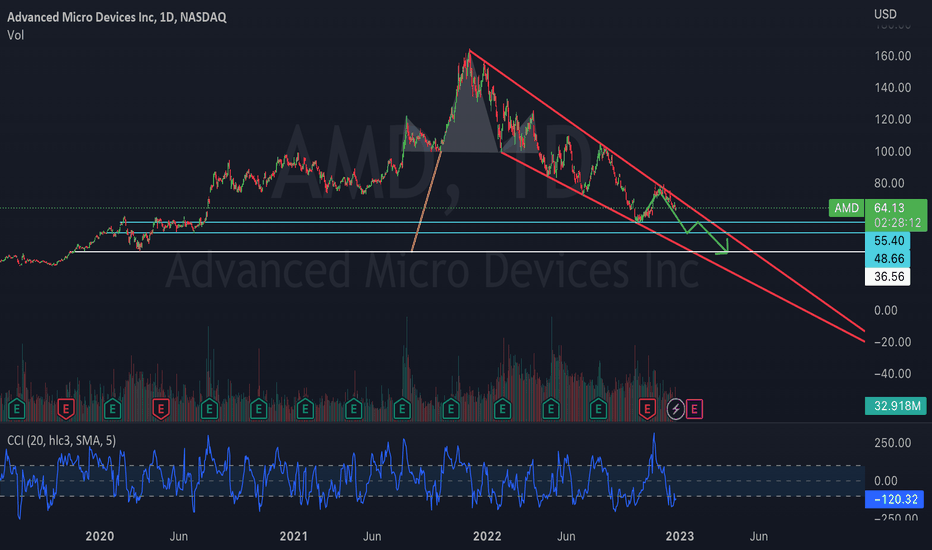Click the 140.00 price axis value
The image size is (932, 550).
[x=892, y=88]
